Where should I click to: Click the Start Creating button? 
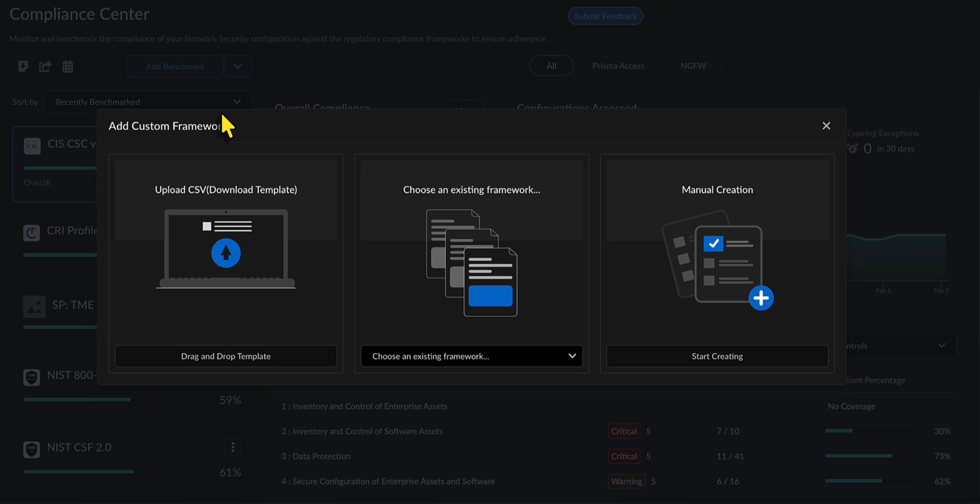717,356
